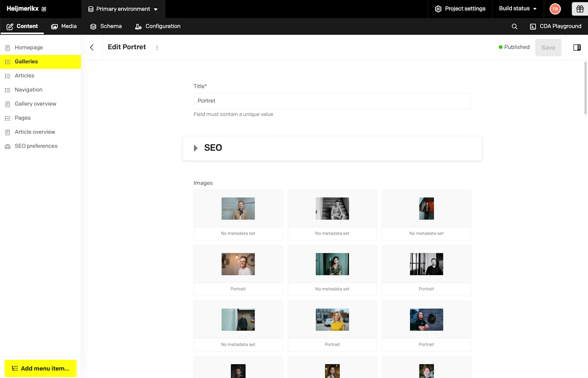Switch to the Schema tab
This screenshot has width=588, height=378.
pos(105,26)
